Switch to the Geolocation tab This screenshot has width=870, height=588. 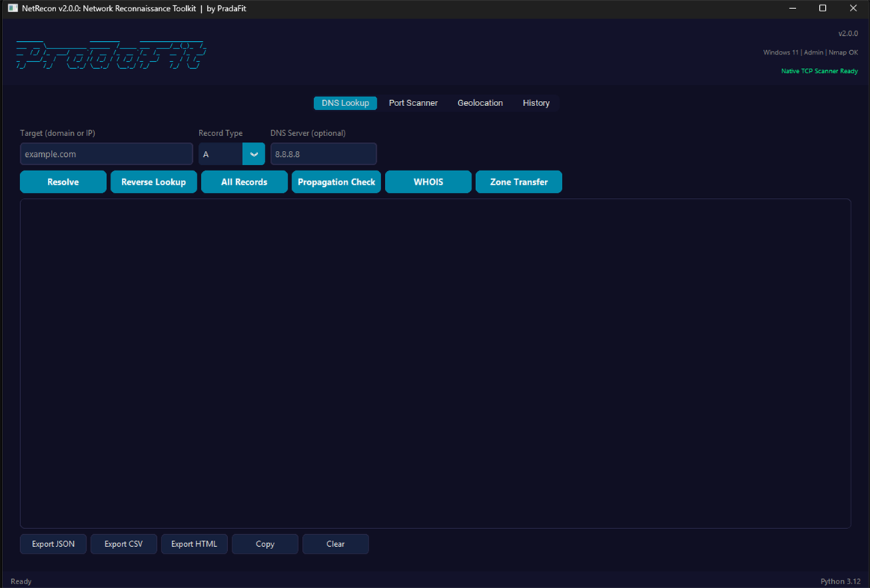[480, 103]
